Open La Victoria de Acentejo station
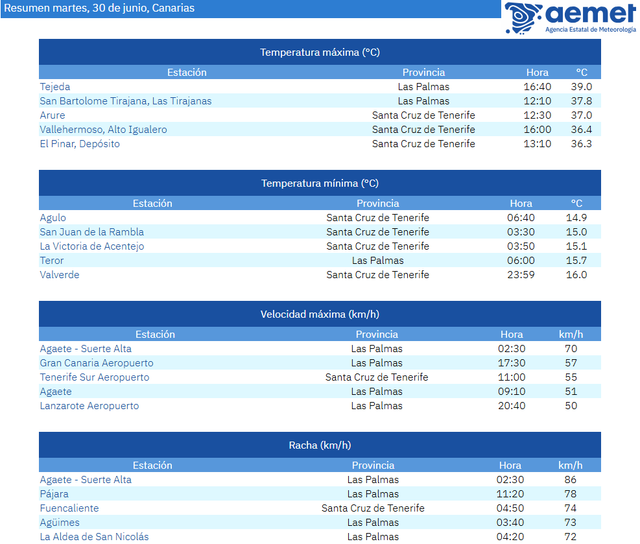The width and height of the screenshot is (640, 544). point(92,246)
